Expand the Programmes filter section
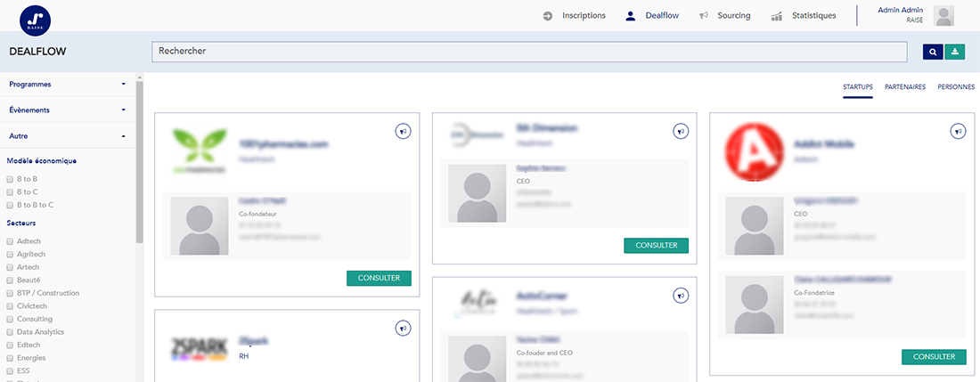Screen dimensions: 980x382 pos(67,85)
